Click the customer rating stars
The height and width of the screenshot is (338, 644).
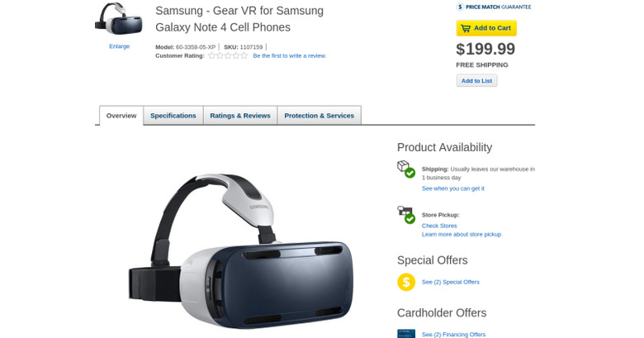(x=228, y=55)
